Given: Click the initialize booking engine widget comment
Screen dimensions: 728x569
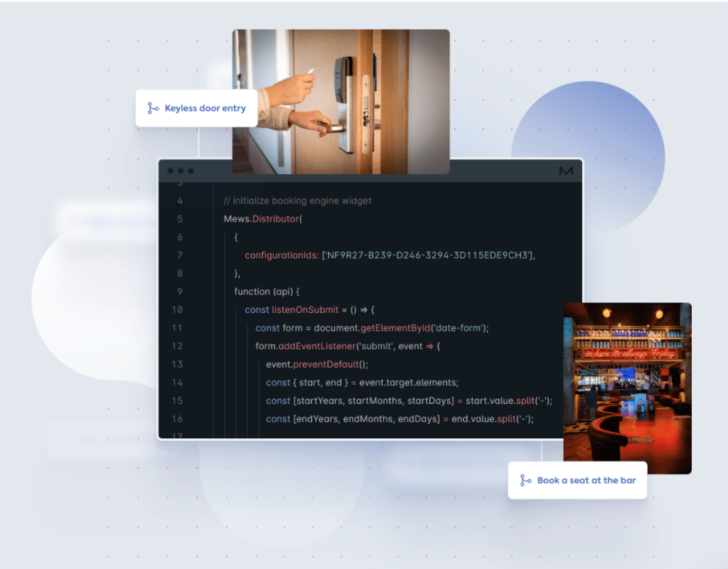Looking at the screenshot, I should click(x=297, y=201).
